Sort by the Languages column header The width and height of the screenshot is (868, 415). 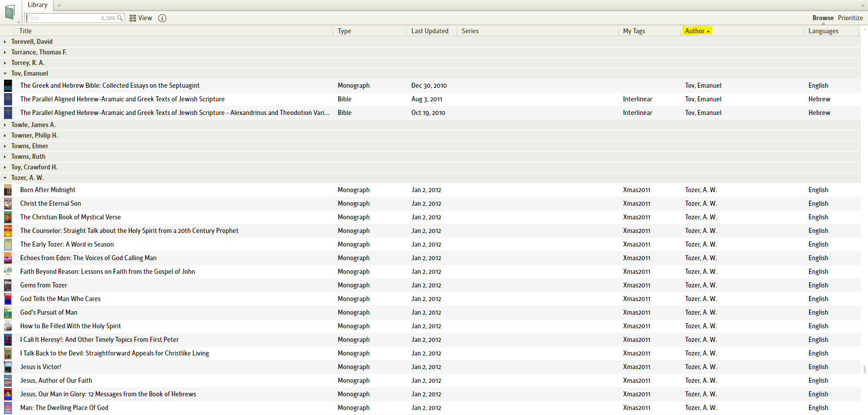pyautogui.click(x=824, y=31)
